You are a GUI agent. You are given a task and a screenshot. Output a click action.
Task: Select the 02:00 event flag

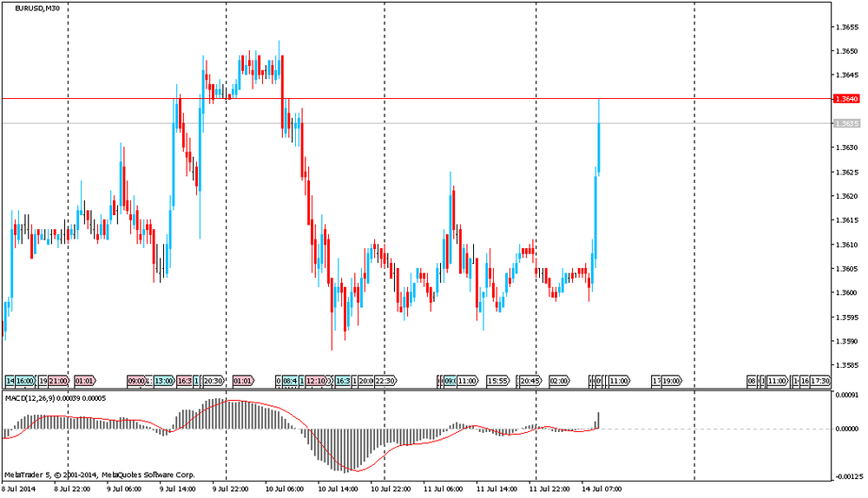pos(559,381)
